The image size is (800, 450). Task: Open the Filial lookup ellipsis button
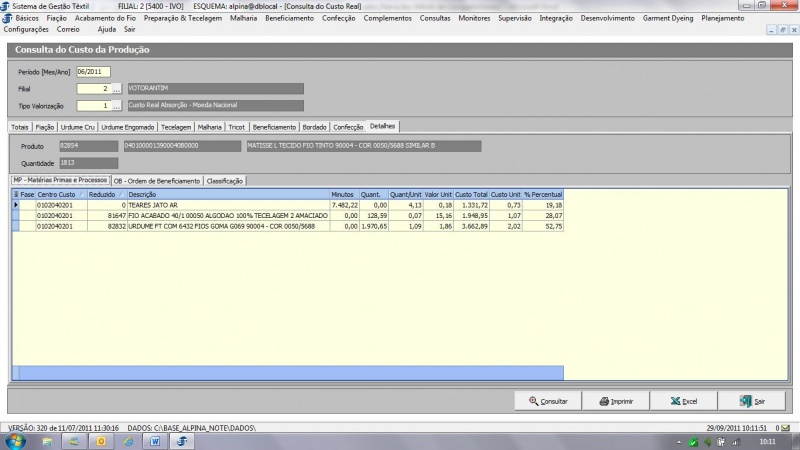(x=116, y=88)
